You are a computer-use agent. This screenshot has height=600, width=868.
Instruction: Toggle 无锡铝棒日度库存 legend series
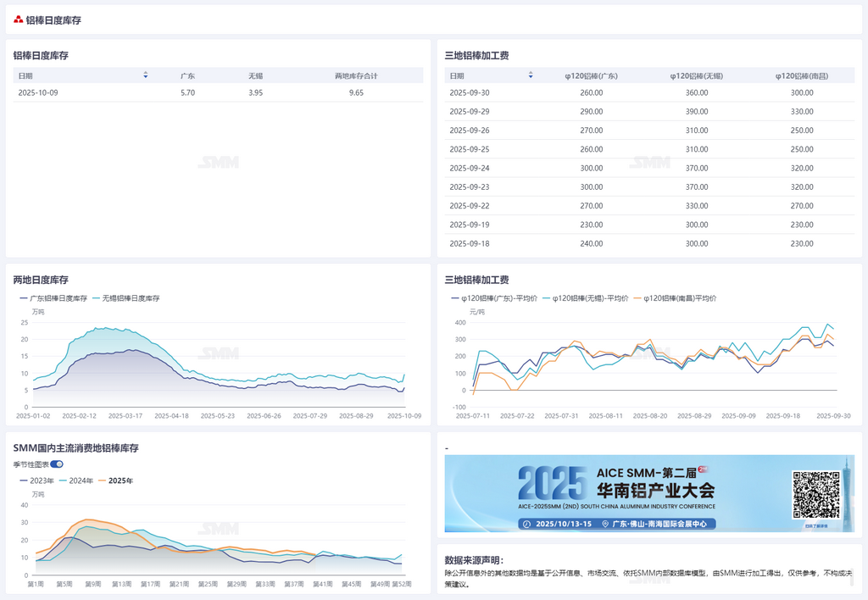pyautogui.click(x=125, y=298)
